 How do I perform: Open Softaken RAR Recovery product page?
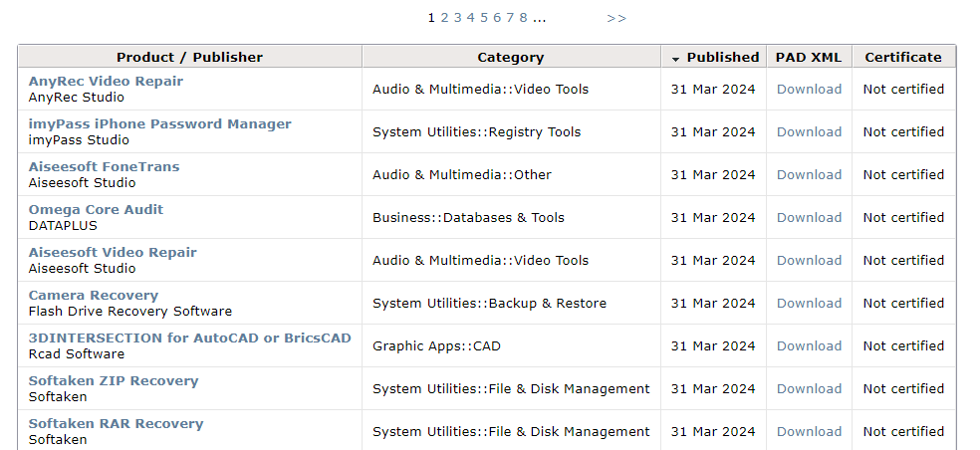point(116,424)
